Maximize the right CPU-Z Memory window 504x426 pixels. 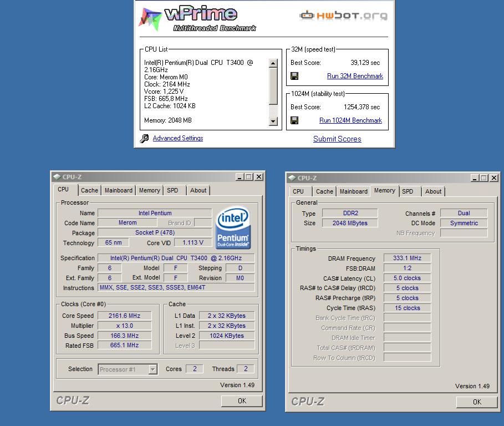pos(484,178)
